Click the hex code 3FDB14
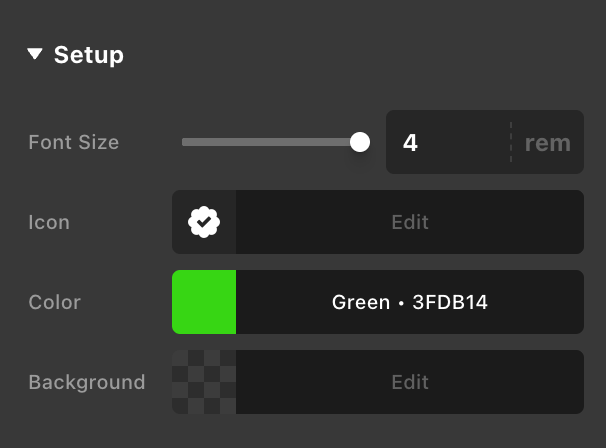Image resolution: width=606 pixels, height=448 pixels. coord(450,302)
